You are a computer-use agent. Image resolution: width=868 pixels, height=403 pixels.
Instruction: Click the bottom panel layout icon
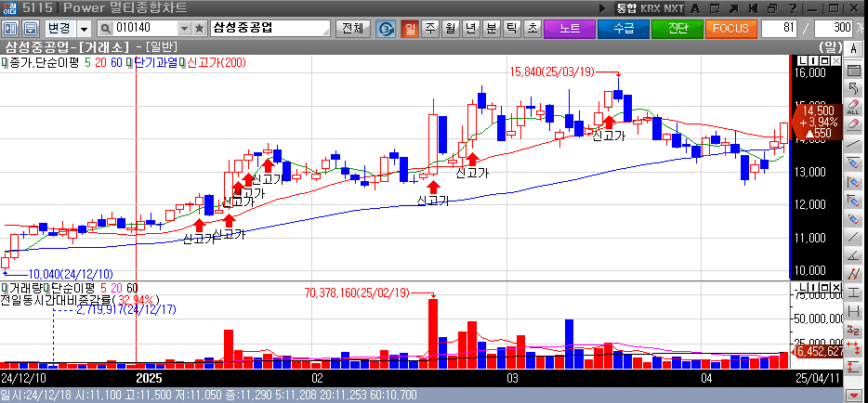click(32, 28)
